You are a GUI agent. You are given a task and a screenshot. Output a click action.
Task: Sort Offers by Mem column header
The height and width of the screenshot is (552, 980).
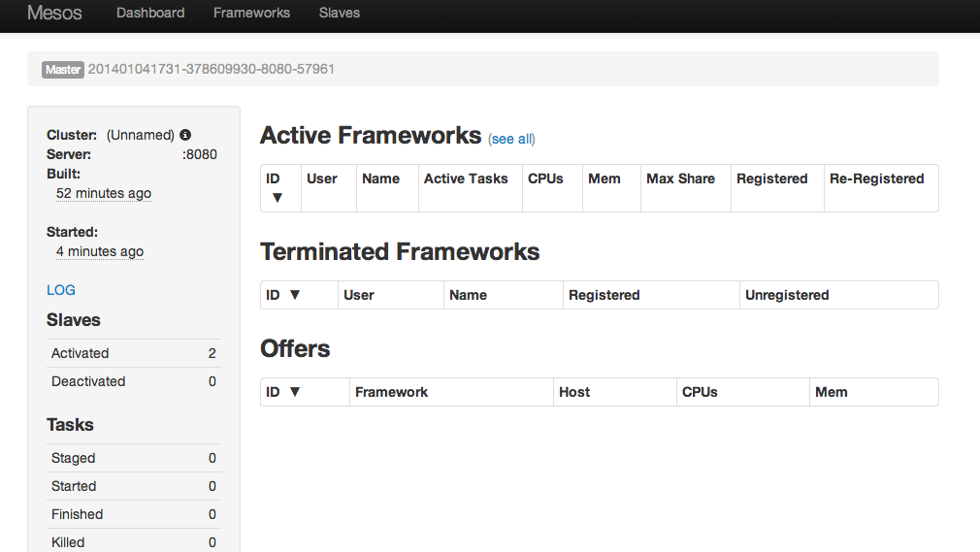(831, 392)
